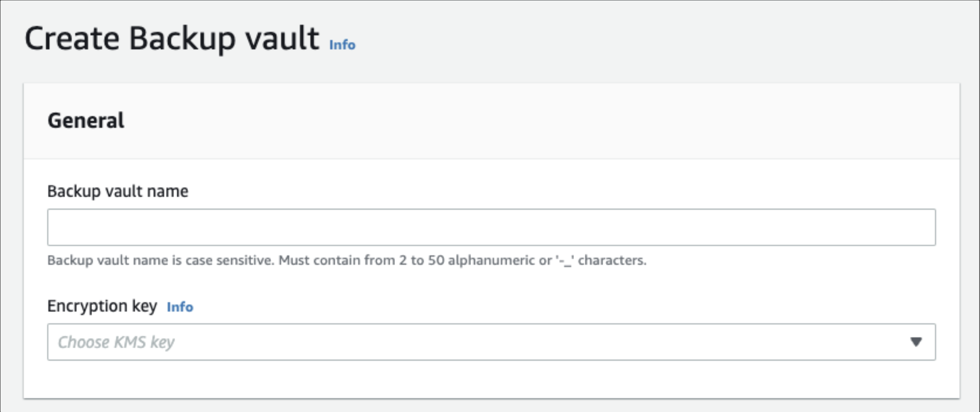The width and height of the screenshot is (980, 412).
Task: View page help via title Info link
Action: pyautogui.click(x=342, y=44)
